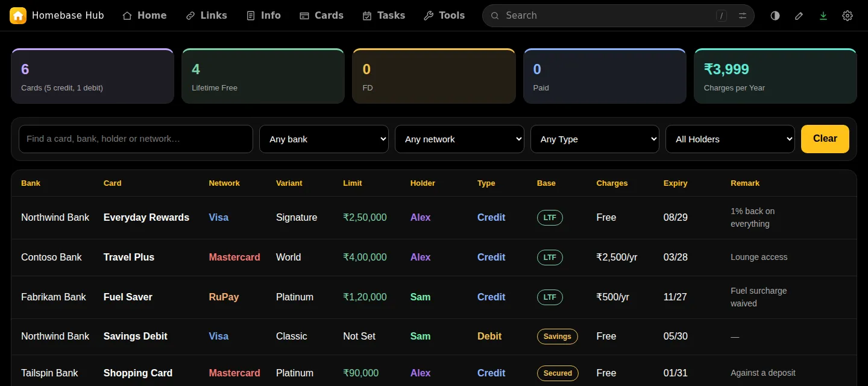Open the Any network dropdown
Viewport: 868px width, 386px height.
point(459,139)
